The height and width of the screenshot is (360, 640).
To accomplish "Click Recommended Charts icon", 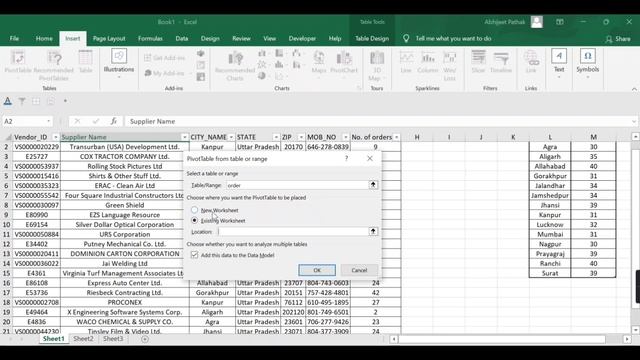I will [235, 65].
